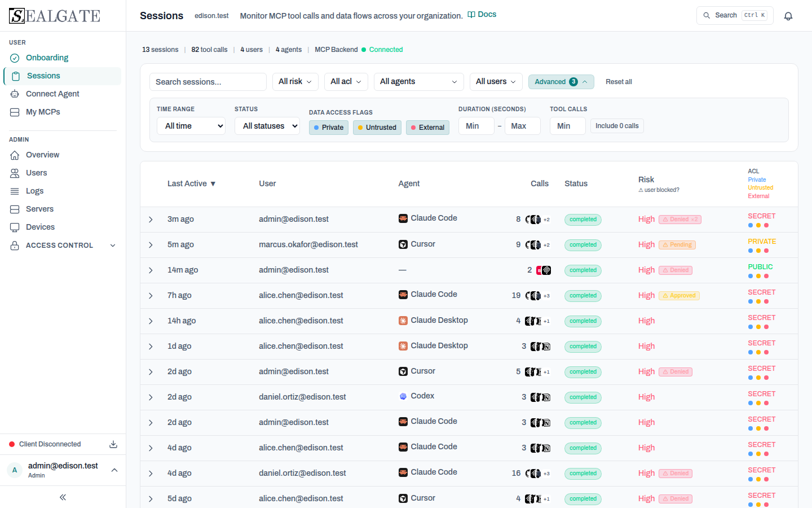812x508 pixels.
Task: Sort by the Last Active column header
Action: click(191, 183)
